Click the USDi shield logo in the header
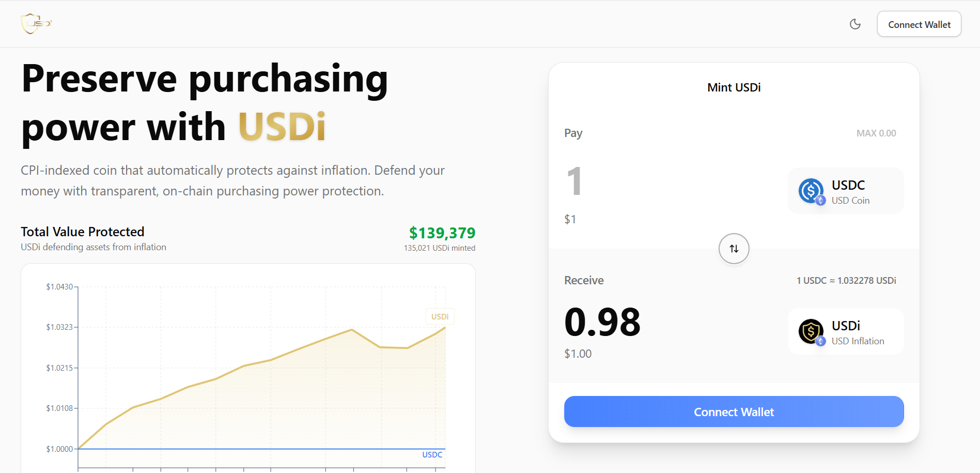 36,23
